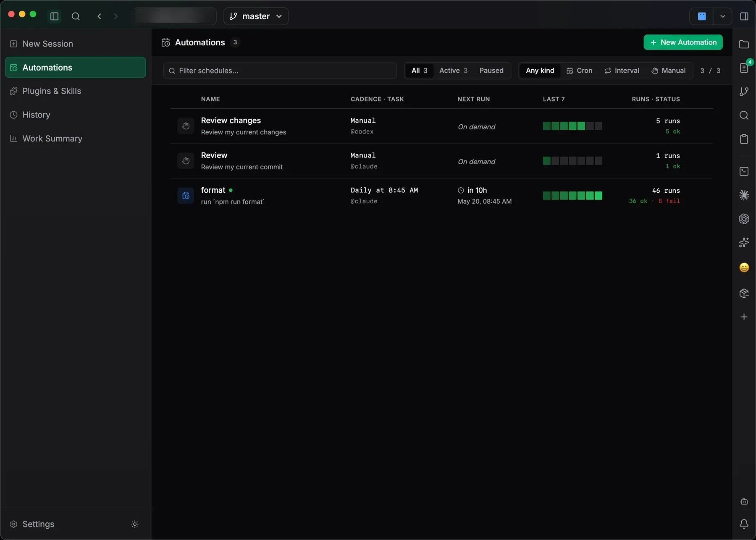Viewport: 756px width, 540px height.
Task: Click the Automations header count badge 3
Action: pos(235,42)
